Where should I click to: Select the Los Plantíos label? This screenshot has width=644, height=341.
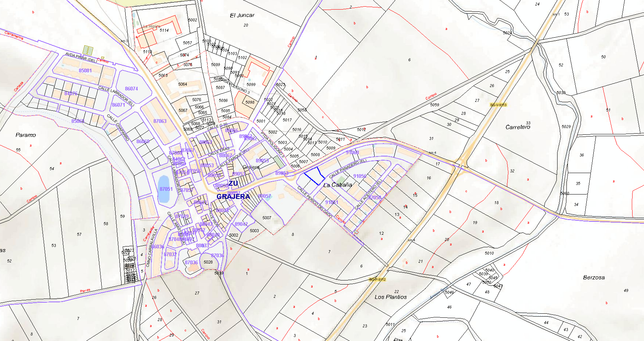click(x=391, y=297)
